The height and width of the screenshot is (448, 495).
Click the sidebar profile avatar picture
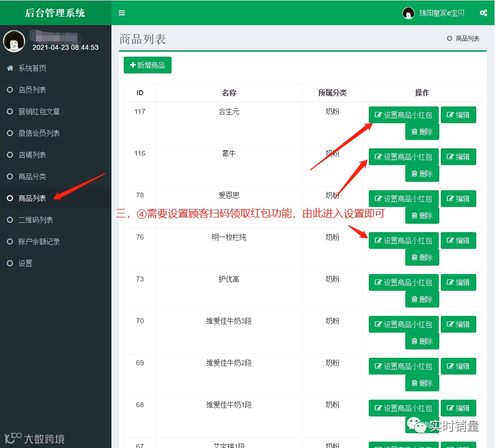(14, 41)
